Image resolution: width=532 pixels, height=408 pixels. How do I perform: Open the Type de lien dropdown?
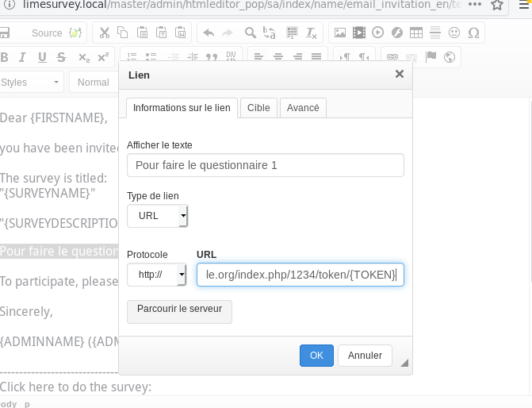157,216
